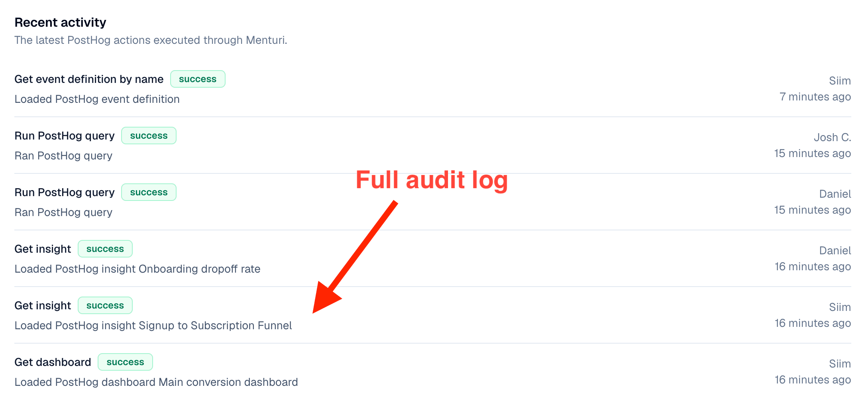The image size is (868, 401).
Task: Click the "Recent activity" heading
Action: click(60, 23)
